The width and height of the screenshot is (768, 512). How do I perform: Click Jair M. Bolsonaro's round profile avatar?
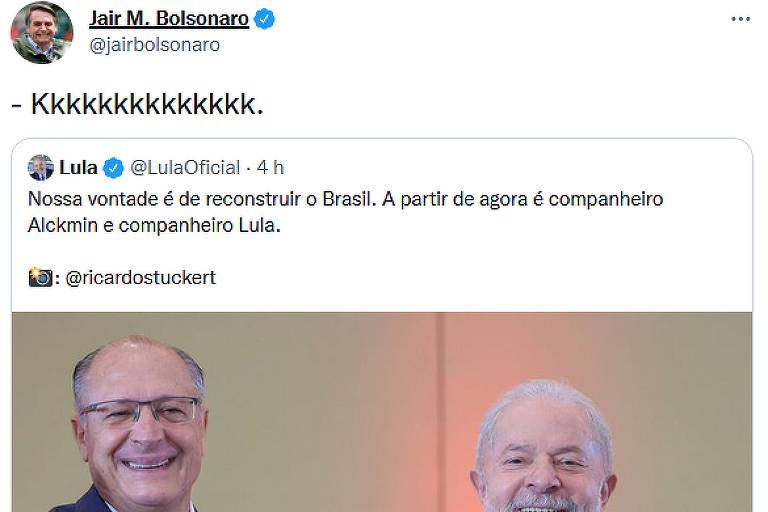pos(42,32)
